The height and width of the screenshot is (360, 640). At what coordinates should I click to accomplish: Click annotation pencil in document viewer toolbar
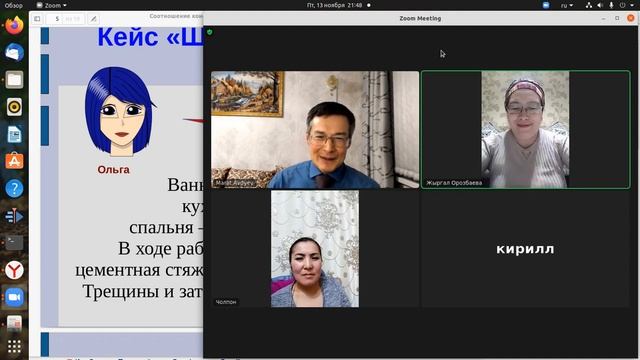(93, 19)
